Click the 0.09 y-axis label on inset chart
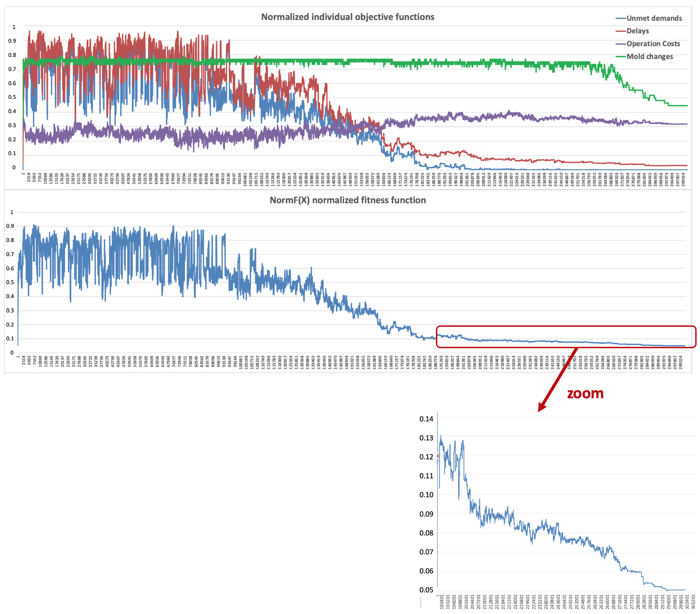The height and width of the screenshot is (614, 700). tap(426, 514)
